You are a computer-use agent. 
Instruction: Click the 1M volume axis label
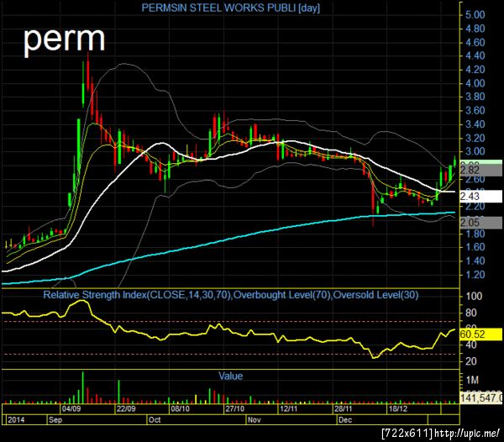pyautogui.click(x=472, y=381)
